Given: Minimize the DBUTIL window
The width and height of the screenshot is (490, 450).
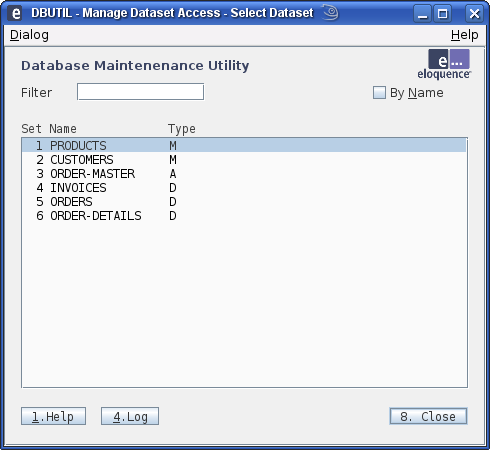Looking at the screenshot, I should (422, 14).
